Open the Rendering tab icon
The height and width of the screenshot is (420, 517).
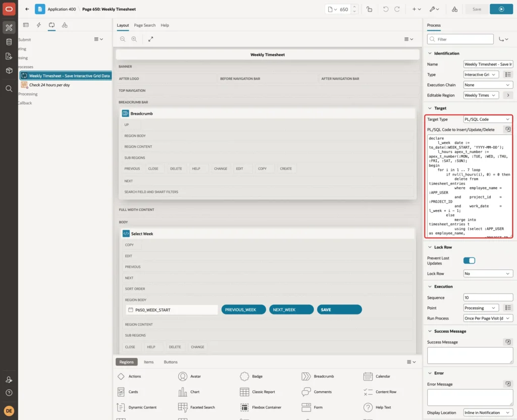click(x=26, y=25)
